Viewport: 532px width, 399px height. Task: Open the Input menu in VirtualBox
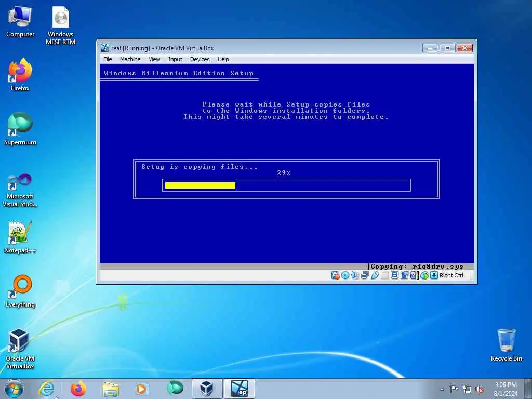(175, 59)
